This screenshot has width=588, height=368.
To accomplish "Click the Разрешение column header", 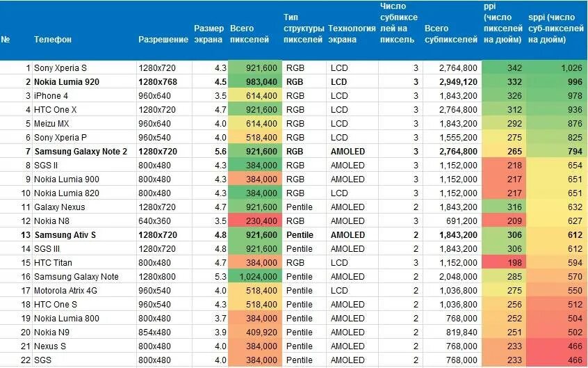I will tap(163, 40).
